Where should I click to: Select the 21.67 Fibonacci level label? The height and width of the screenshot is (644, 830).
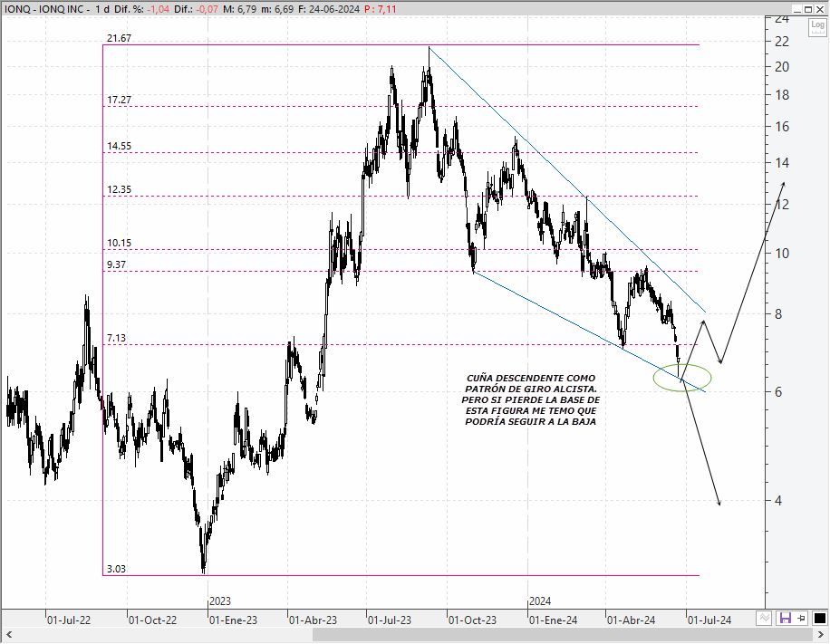[x=119, y=38]
